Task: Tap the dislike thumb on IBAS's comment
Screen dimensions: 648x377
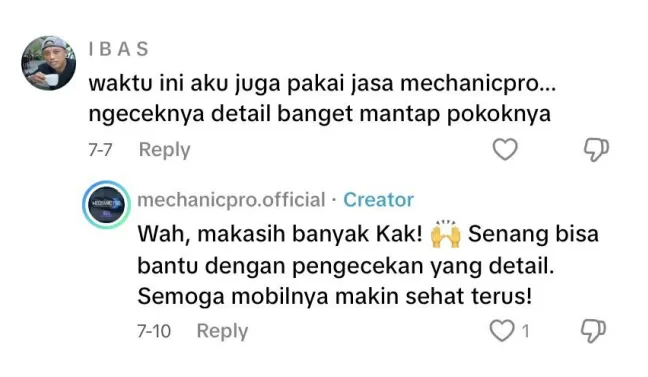Action: [x=596, y=149]
